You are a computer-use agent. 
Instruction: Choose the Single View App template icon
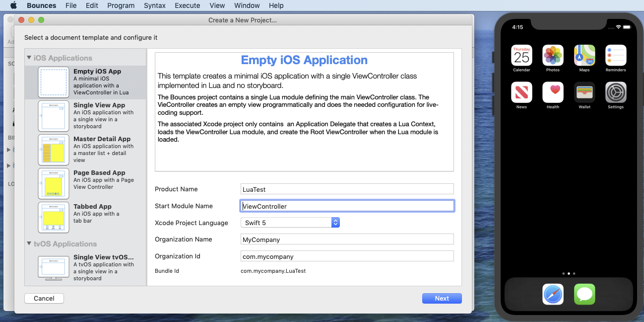pyautogui.click(x=54, y=116)
